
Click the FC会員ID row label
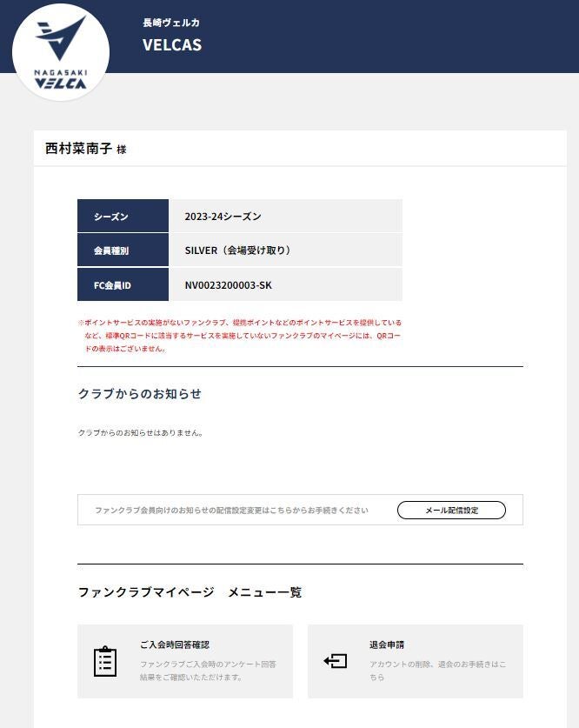click(x=123, y=284)
